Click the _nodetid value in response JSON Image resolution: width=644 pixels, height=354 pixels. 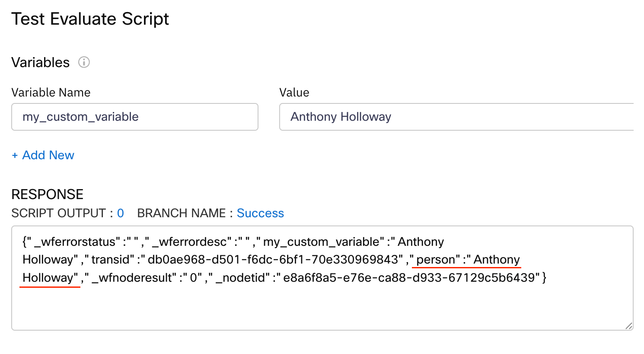(x=409, y=278)
